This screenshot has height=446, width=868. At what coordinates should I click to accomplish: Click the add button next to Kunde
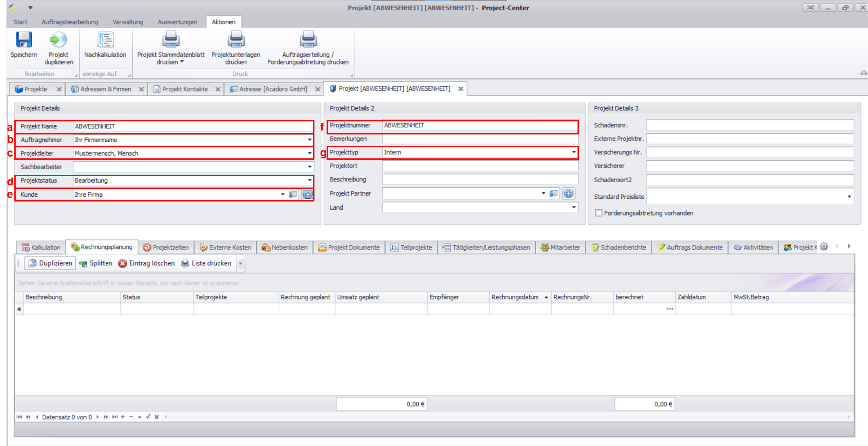pyautogui.click(x=307, y=194)
